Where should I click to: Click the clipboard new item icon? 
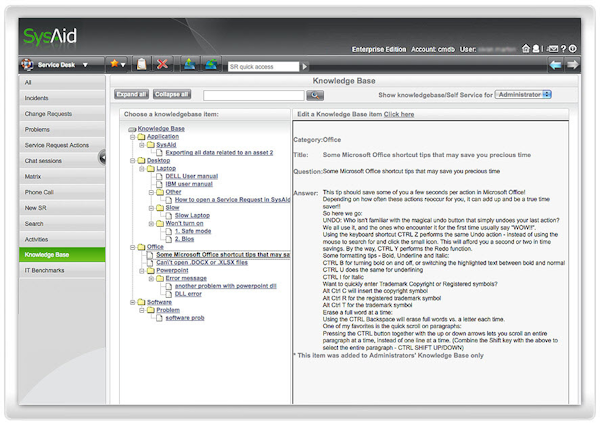142,64
